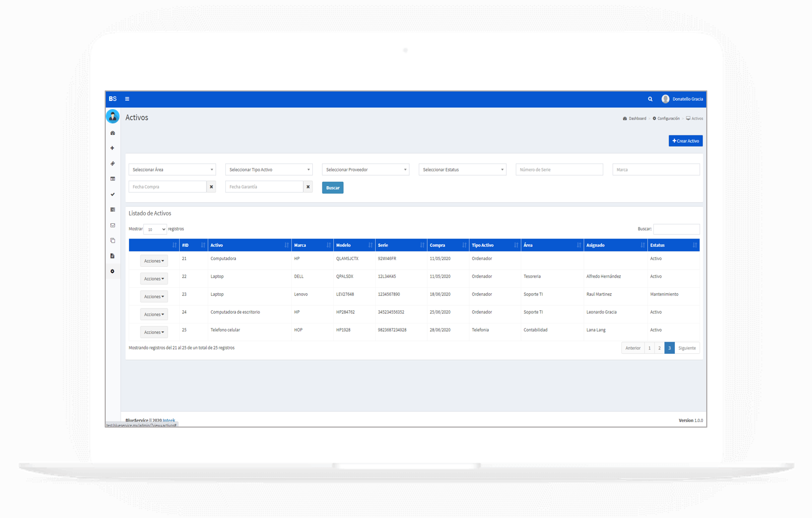The image size is (812, 518).
Task: Click the Crear Activo button
Action: pos(685,141)
